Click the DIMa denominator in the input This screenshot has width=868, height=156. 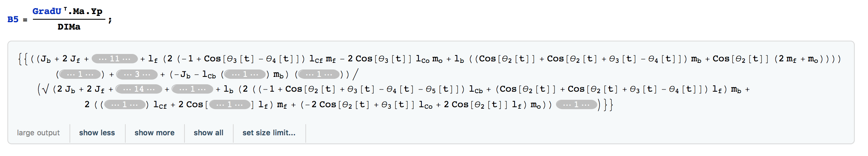(69, 27)
